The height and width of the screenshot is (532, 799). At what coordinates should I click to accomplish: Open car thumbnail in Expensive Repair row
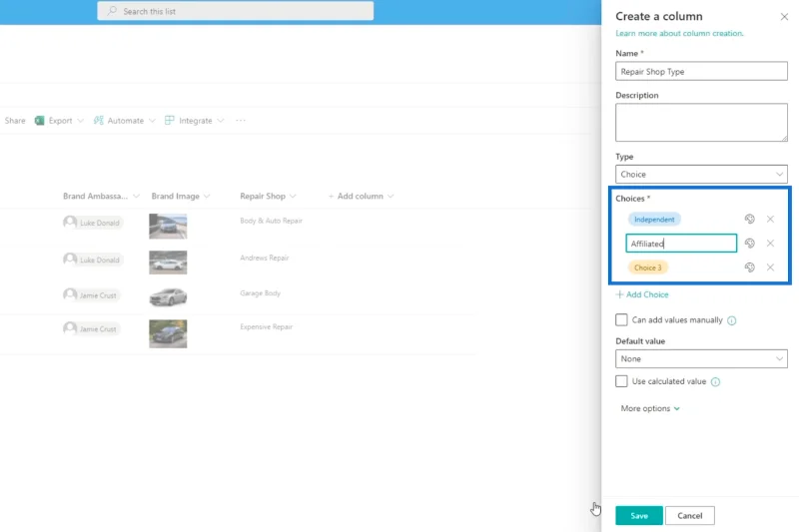click(x=168, y=333)
